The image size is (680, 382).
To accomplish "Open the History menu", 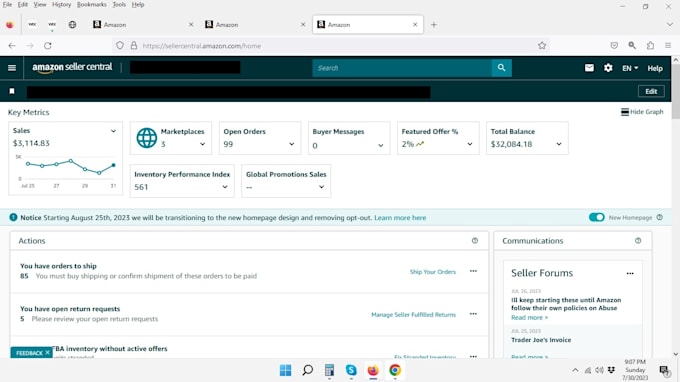I will click(x=61, y=4).
